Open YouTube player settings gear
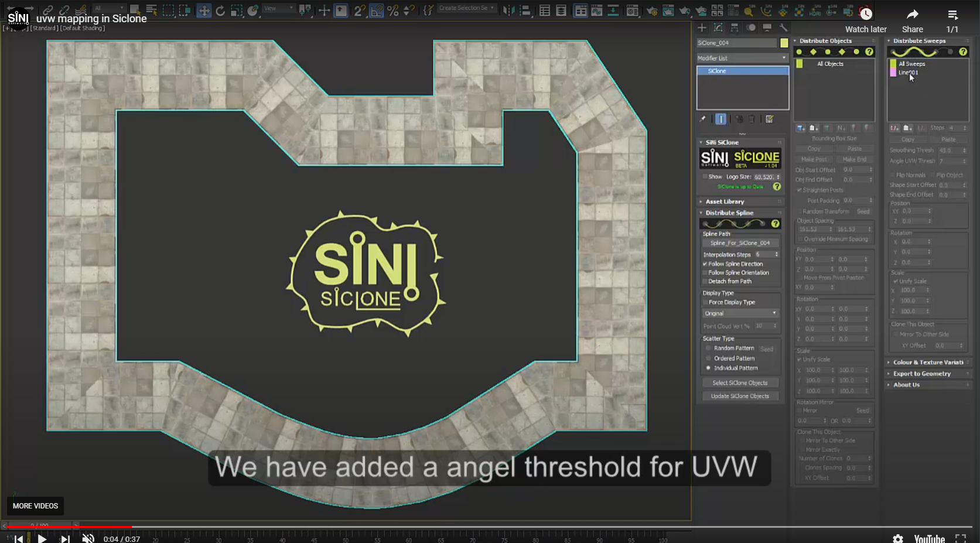The width and height of the screenshot is (980, 543). pos(898,538)
